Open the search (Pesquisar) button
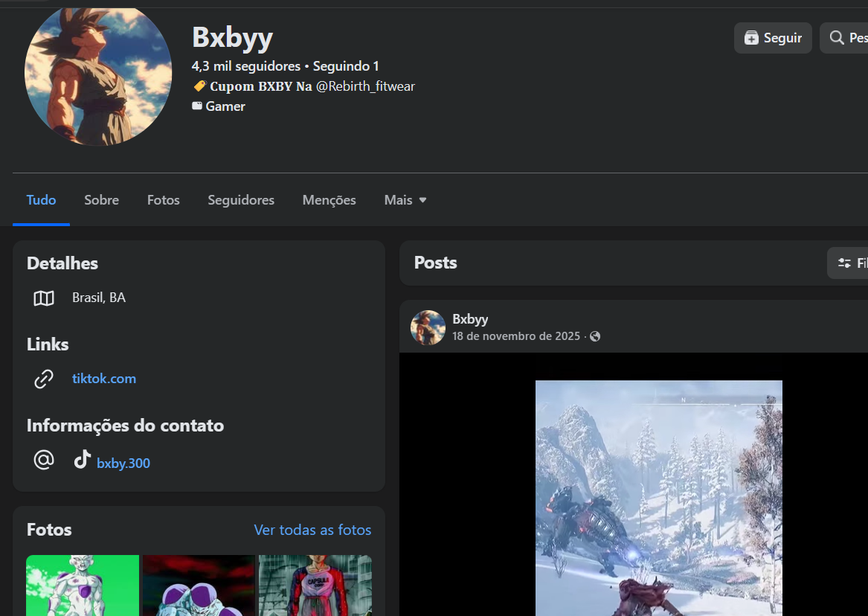868x616 pixels. 844,38
